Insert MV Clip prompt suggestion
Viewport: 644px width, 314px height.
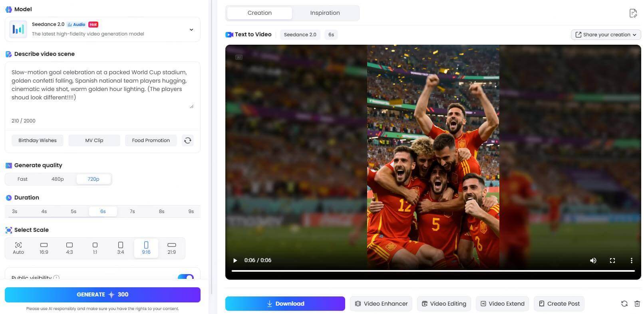[x=94, y=140]
